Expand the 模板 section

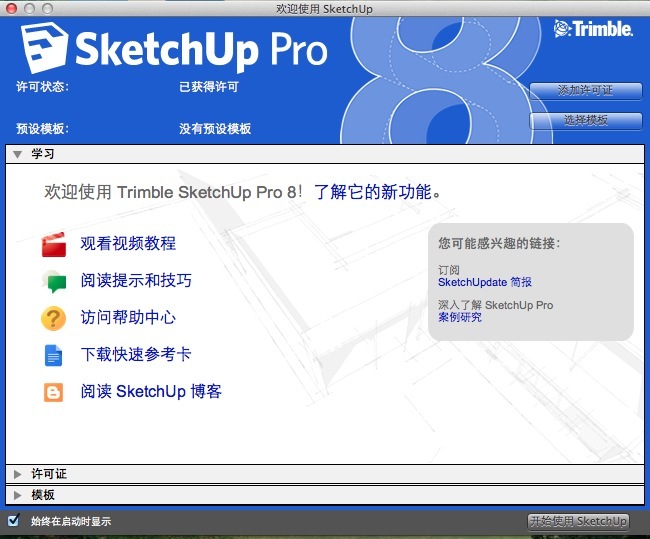pyautogui.click(x=325, y=495)
